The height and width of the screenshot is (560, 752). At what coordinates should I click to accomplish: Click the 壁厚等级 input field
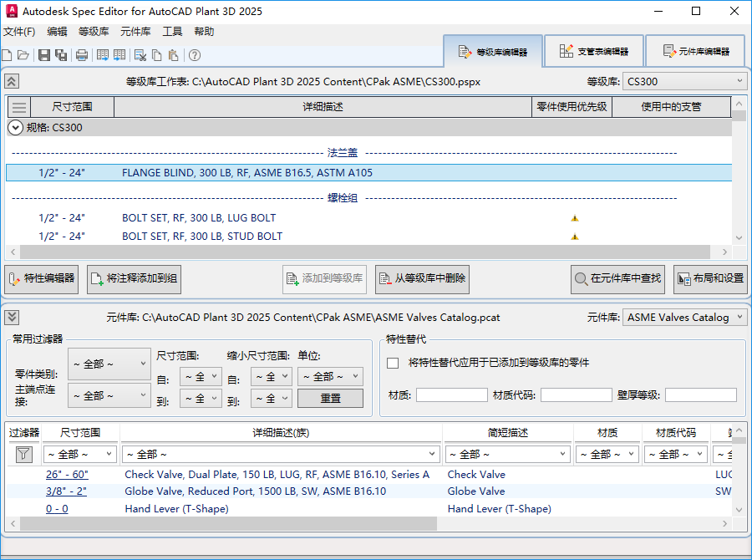coord(701,395)
